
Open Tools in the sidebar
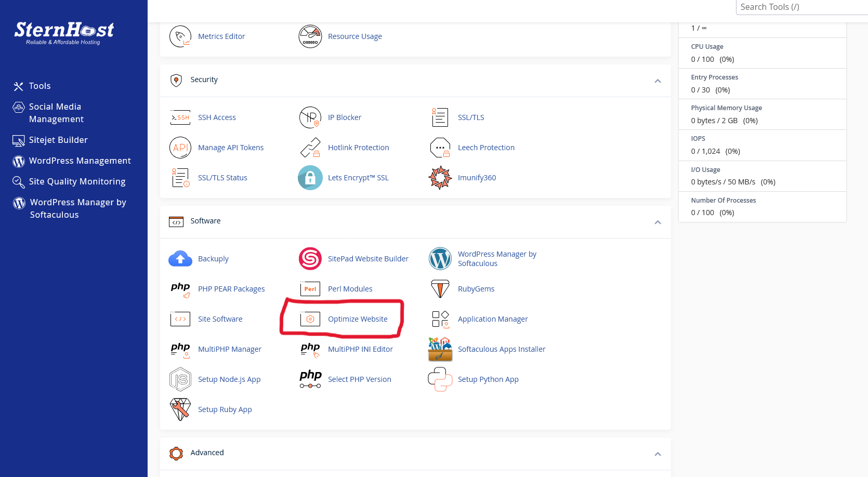(40, 86)
